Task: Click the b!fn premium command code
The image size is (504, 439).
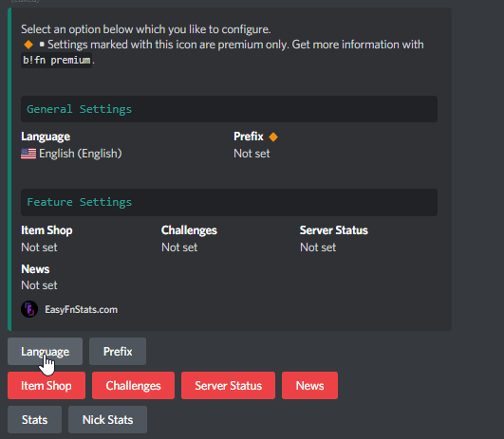Action: 57,60
